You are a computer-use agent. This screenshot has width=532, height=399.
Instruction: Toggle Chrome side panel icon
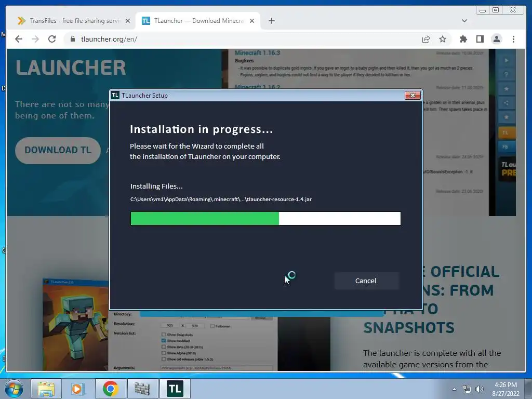tap(480, 39)
